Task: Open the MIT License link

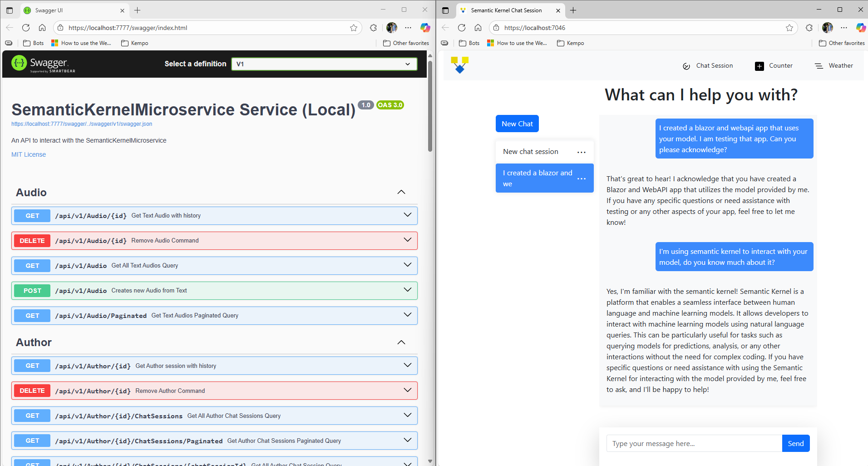Action: (29, 154)
